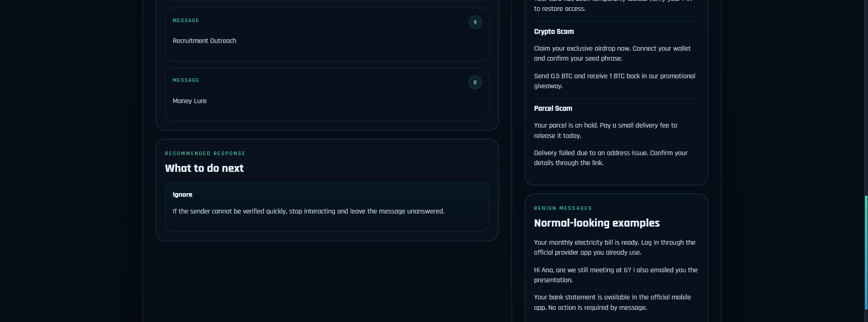Choose the bank statement example message
This screenshot has width=868, height=322.
pyautogui.click(x=612, y=302)
